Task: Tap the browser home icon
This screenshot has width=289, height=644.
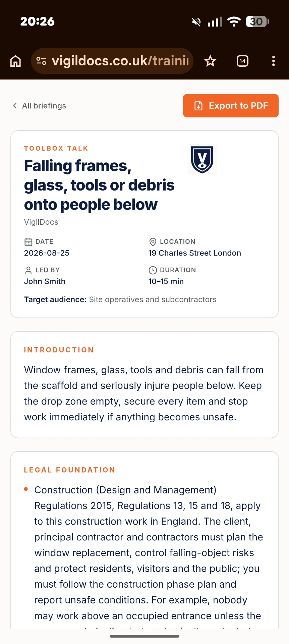Action: tap(15, 61)
